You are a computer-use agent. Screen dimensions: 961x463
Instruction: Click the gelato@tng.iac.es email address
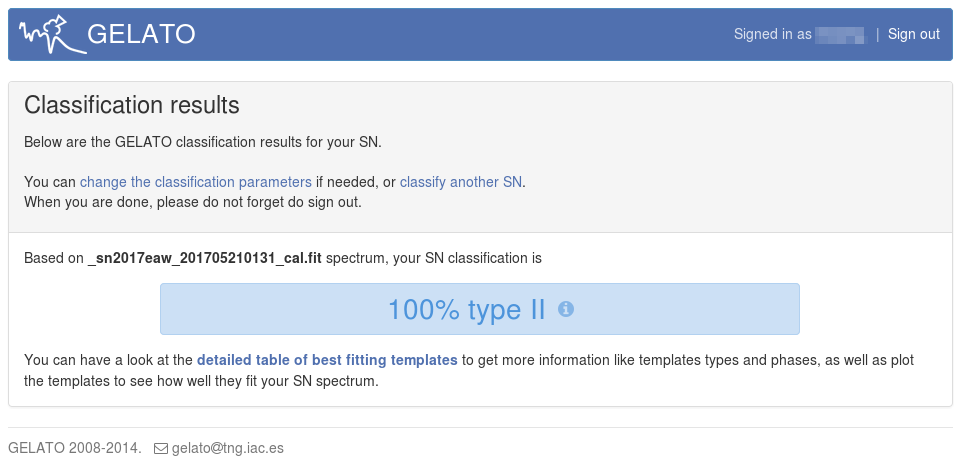point(228,448)
